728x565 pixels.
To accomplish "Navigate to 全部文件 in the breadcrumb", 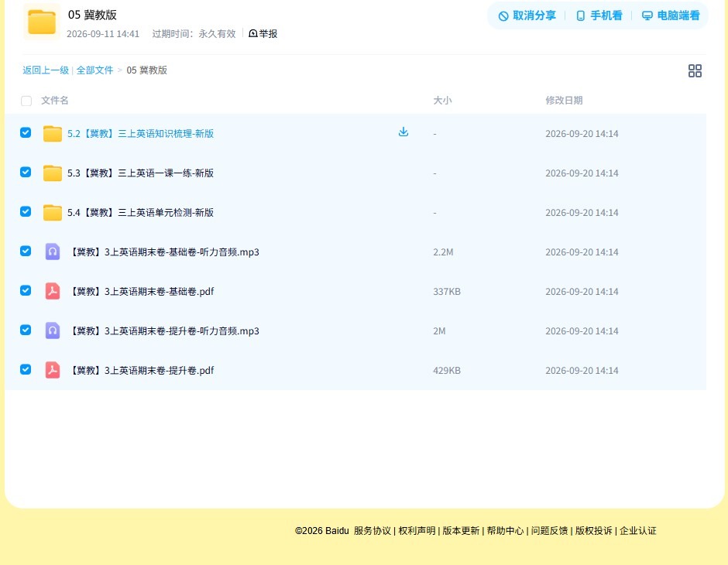I will pyautogui.click(x=94, y=70).
